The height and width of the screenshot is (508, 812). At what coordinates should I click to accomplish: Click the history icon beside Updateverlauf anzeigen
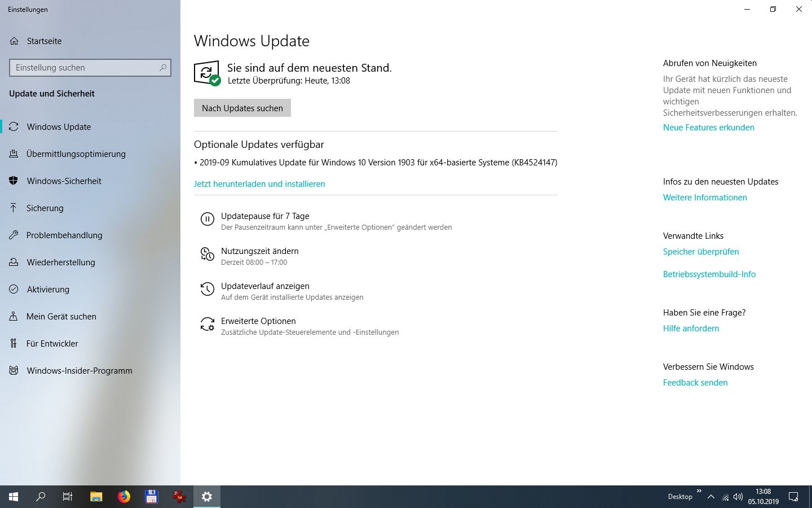(208, 290)
